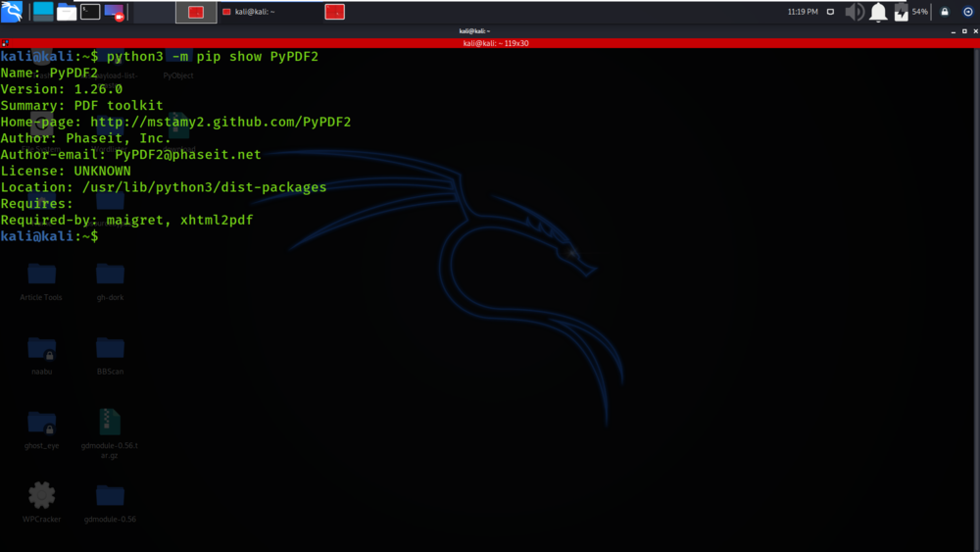This screenshot has height=552, width=980.
Task: Click the 'Author: Phaseit, Inc.' line
Action: (85, 138)
